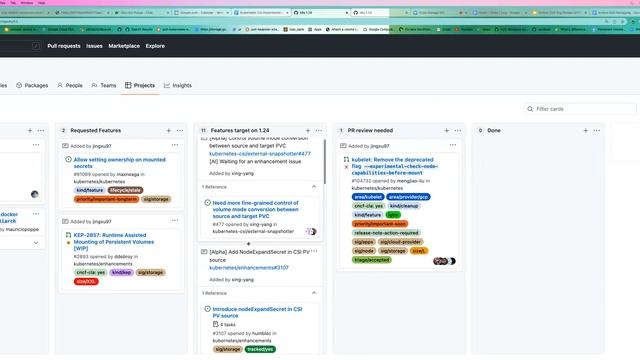Add a card to PR review needed column
Image resolution: width=640 pixels, height=360 pixels.
[x=447, y=131]
